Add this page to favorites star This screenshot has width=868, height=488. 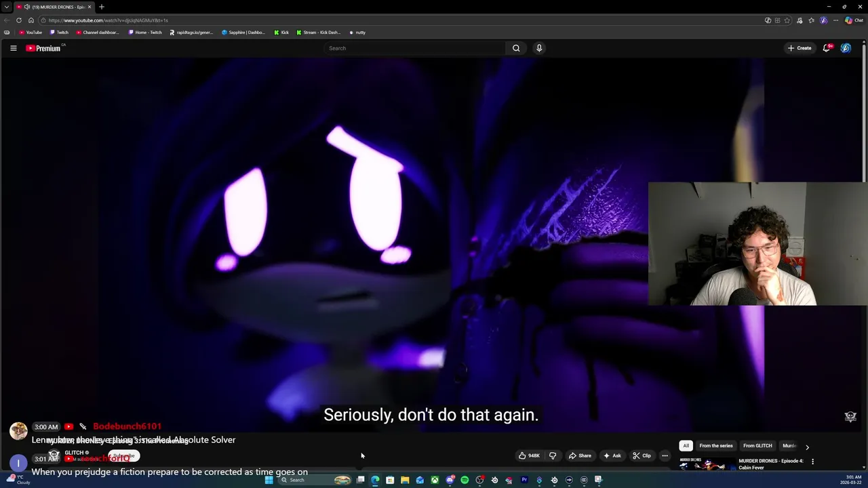tap(787, 20)
